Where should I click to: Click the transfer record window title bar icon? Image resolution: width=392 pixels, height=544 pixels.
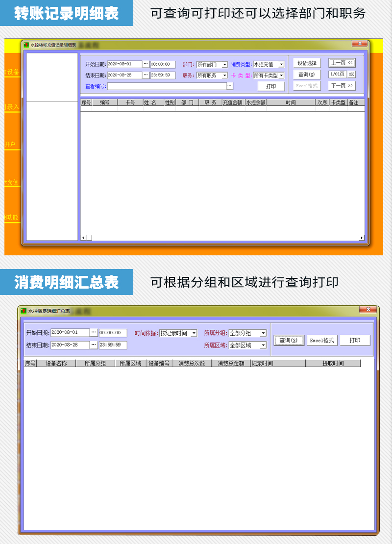[26, 45]
